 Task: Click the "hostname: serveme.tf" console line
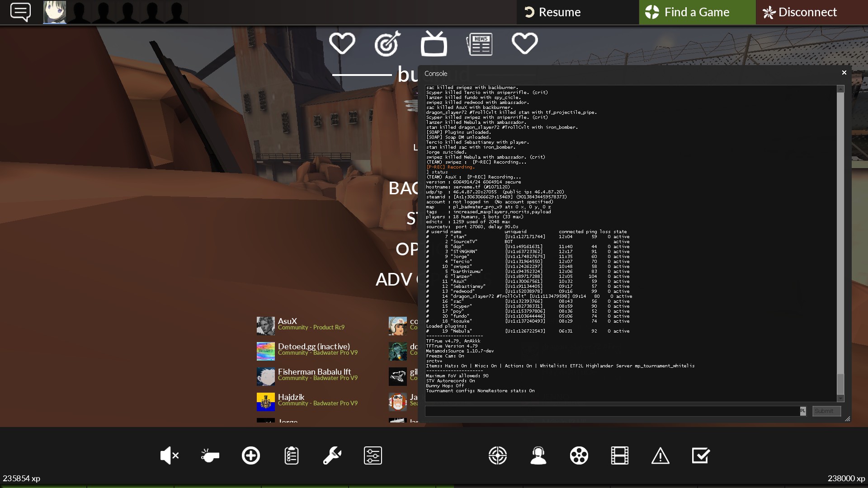click(468, 187)
